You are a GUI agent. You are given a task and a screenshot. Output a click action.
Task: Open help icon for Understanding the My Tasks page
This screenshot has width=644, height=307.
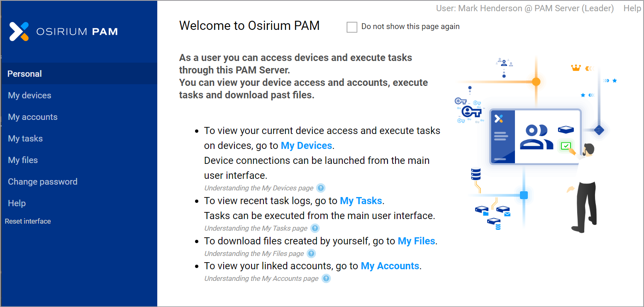tap(315, 228)
